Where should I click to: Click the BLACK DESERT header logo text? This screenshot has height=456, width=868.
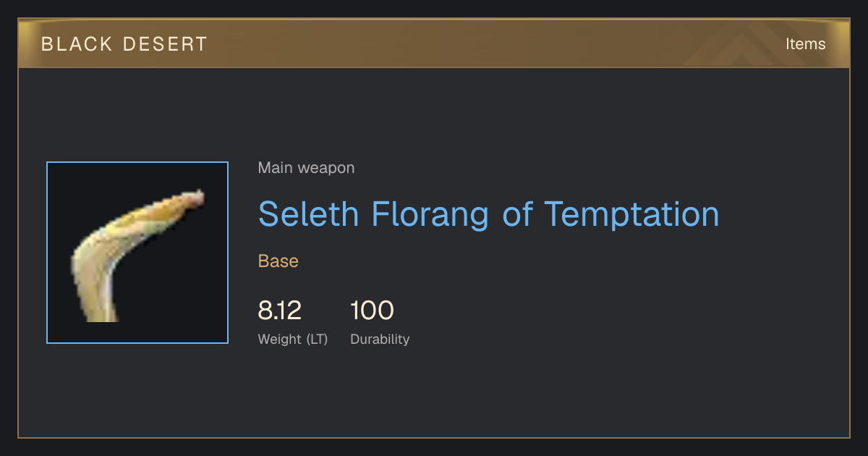[124, 44]
